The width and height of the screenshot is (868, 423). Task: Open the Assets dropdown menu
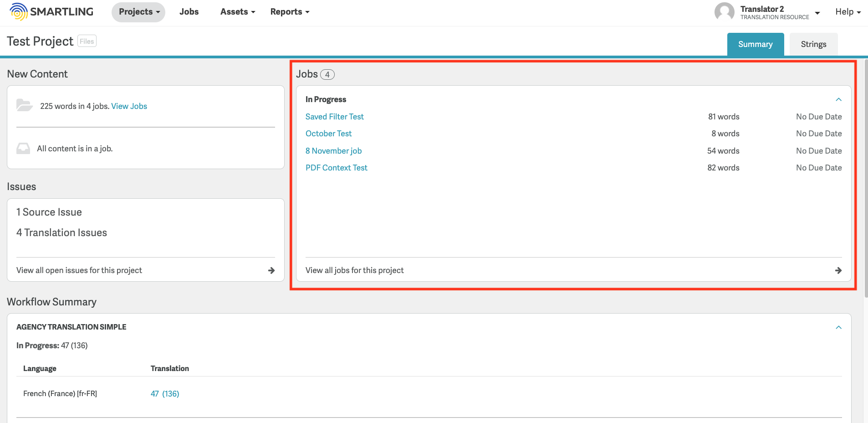coord(238,12)
